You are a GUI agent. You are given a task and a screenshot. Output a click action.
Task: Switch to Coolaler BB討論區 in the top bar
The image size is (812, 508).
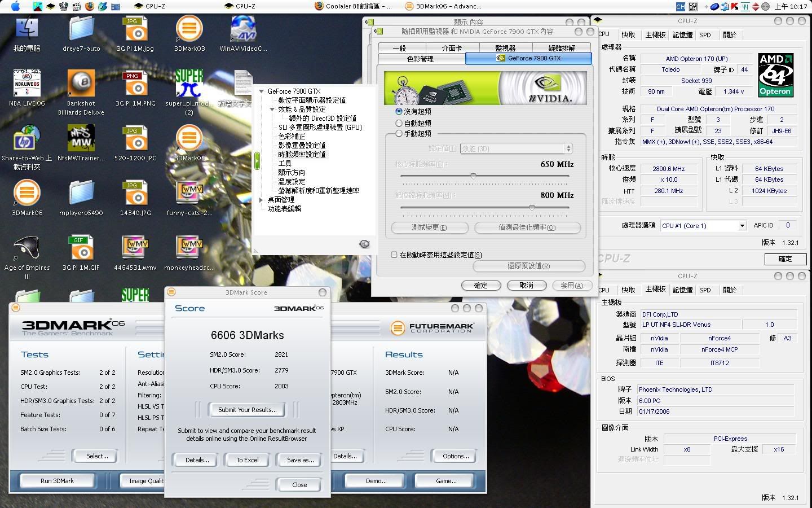[x=352, y=6]
